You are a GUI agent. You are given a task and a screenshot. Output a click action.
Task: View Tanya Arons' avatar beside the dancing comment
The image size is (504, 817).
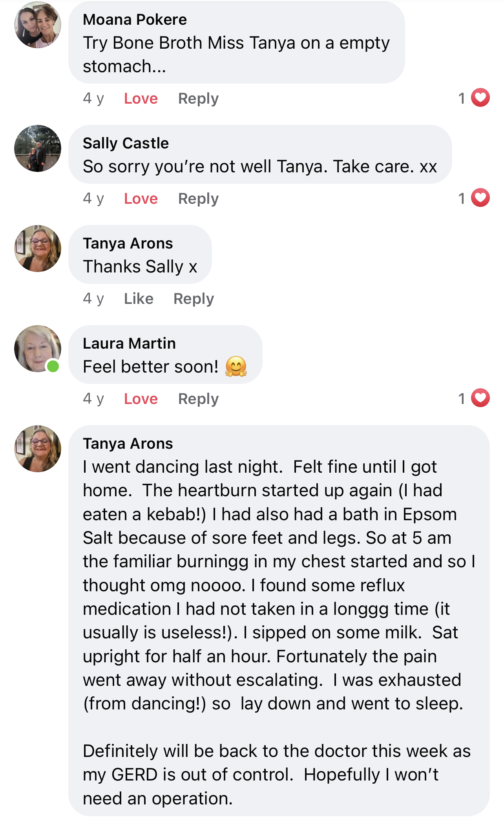click(x=38, y=449)
